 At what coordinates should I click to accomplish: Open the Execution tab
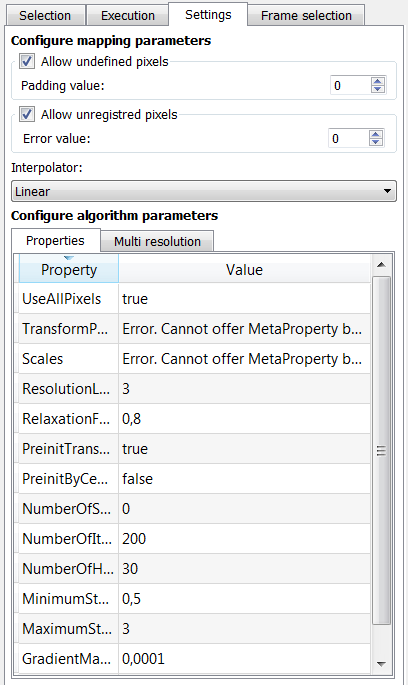(x=128, y=16)
